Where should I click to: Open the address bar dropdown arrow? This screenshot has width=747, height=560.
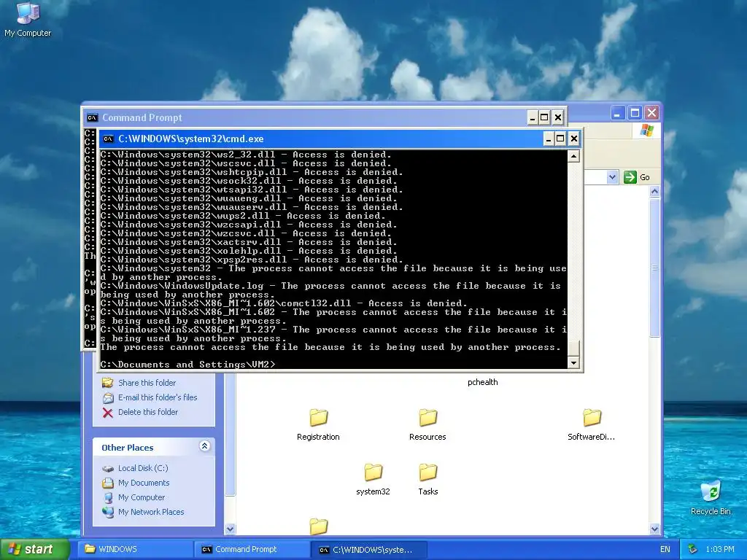pyautogui.click(x=612, y=177)
